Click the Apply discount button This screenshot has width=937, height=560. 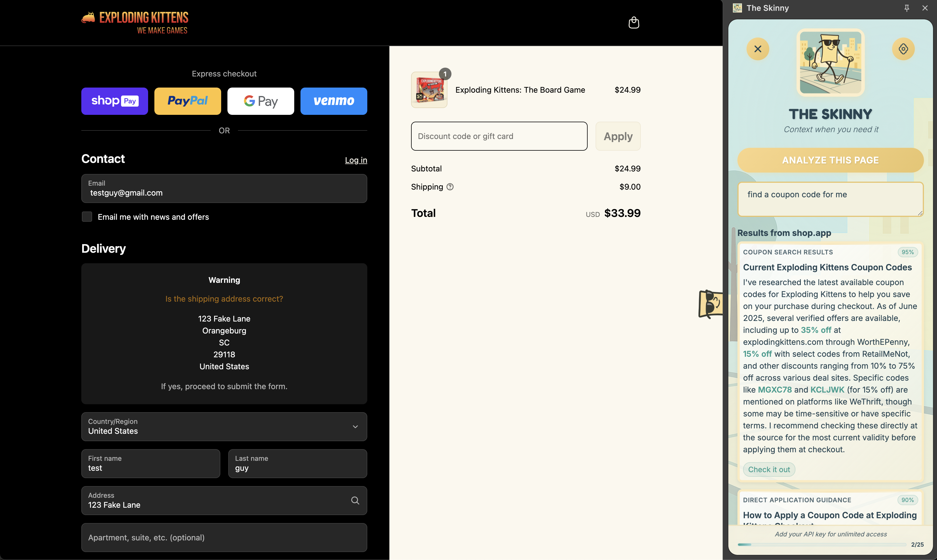point(618,136)
